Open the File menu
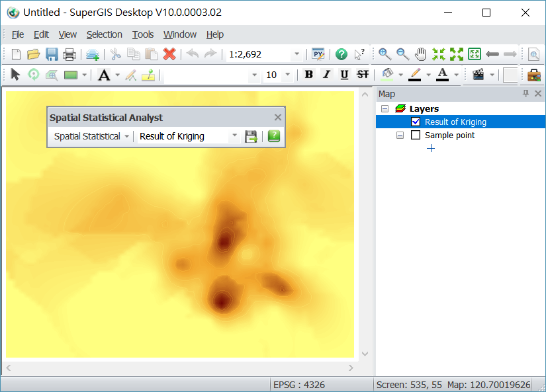Image resolution: width=546 pixels, height=392 pixels. (18, 34)
